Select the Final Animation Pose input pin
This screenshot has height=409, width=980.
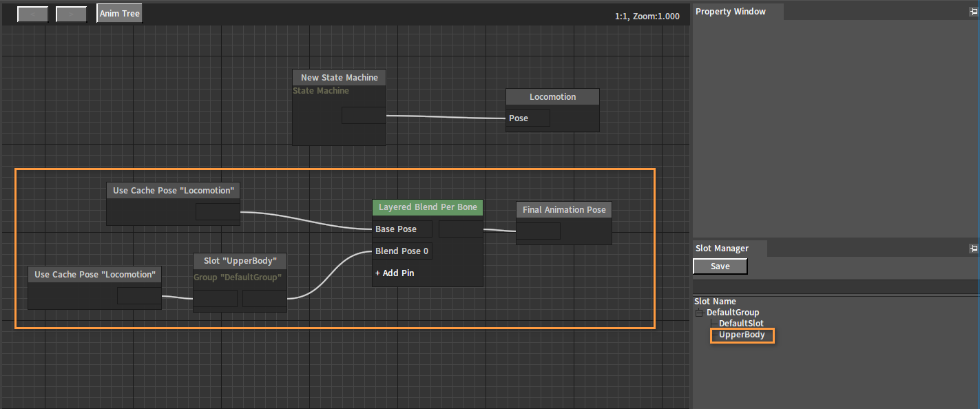pos(538,231)
